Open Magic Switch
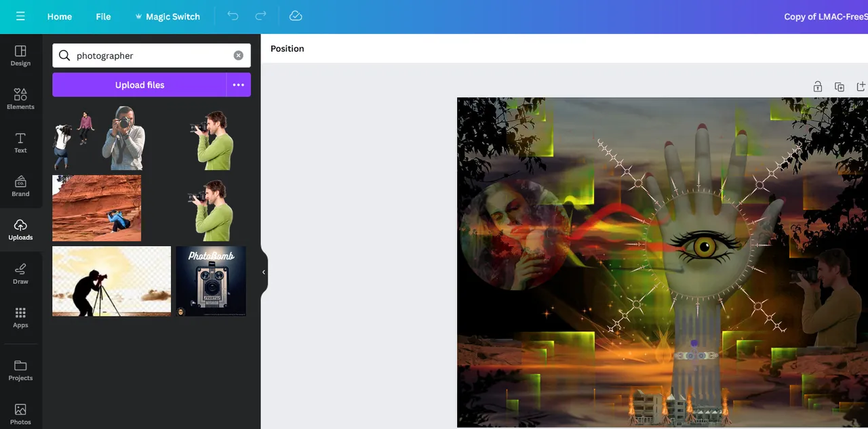This screenshot has width=868, height=429. pyautogui.click(x=167, y=16)
